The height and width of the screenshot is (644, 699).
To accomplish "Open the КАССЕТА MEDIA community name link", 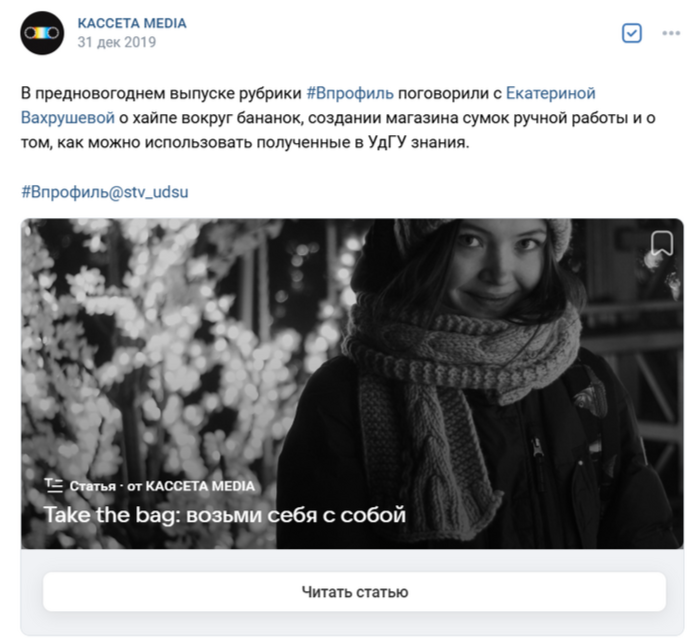I will [132, 23].
